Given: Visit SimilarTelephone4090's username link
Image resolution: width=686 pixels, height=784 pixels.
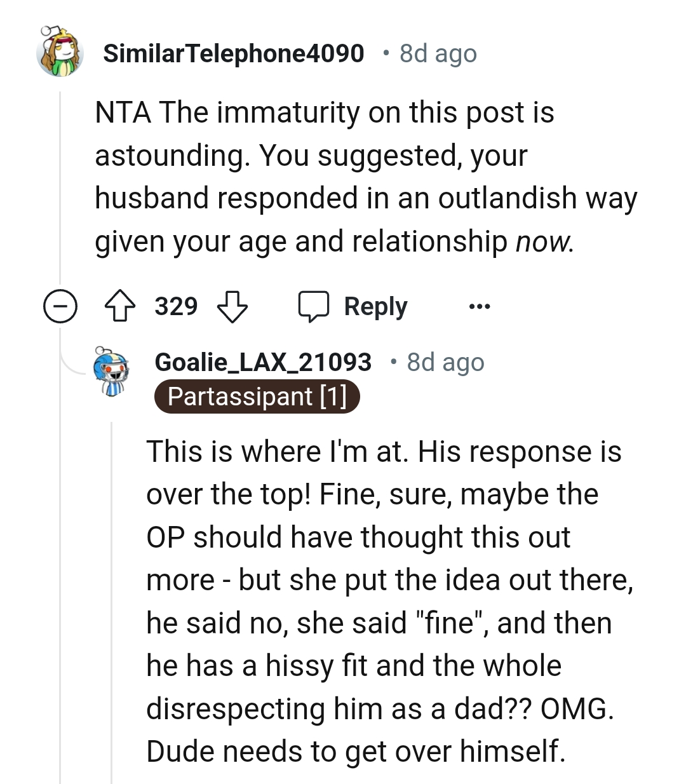Looking at the screenshot, I should [x=234, y=53].
